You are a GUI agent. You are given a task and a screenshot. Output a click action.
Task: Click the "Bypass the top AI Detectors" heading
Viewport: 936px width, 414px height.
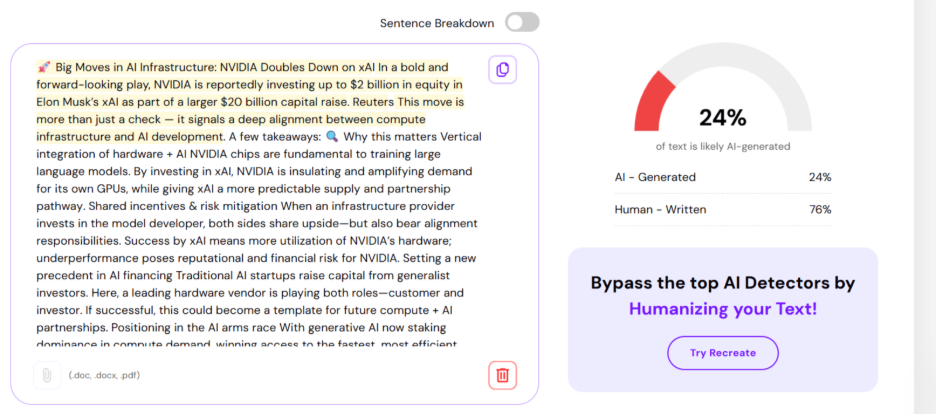pos(722,283)
